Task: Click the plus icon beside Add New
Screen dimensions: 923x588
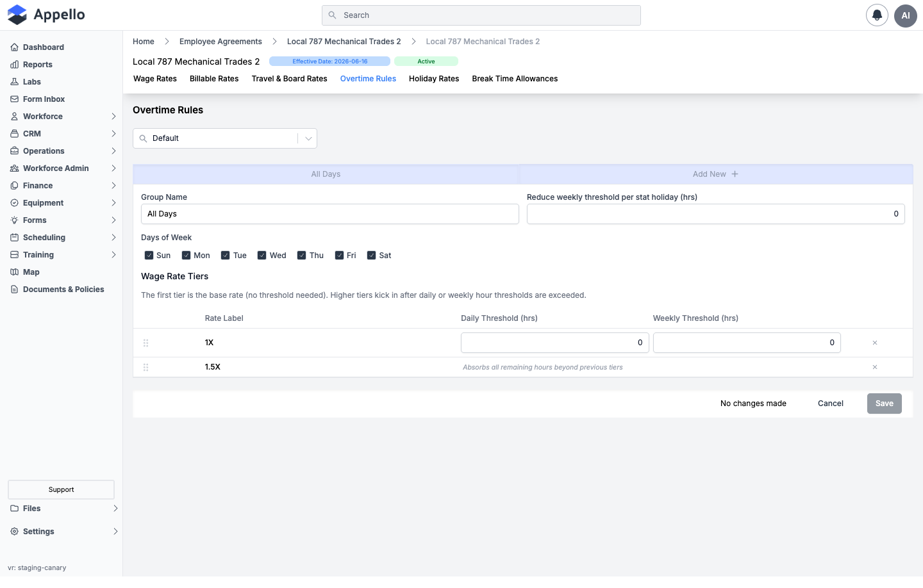Action: (735, 174)
